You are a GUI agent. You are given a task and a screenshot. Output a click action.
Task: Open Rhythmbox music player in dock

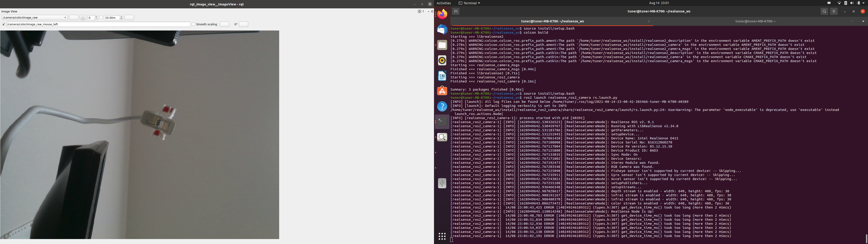442,60
